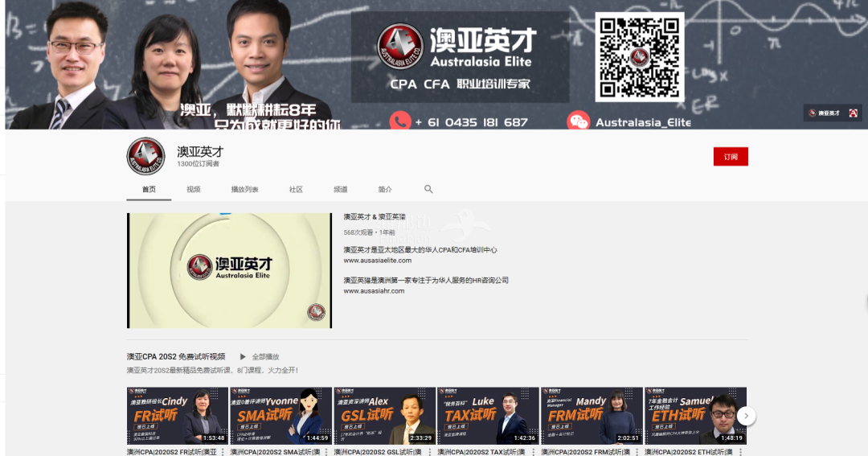Open the more-options dots for FRM试听 video
Viewport: 868px width, 456px height.
(x=637, y=452)
